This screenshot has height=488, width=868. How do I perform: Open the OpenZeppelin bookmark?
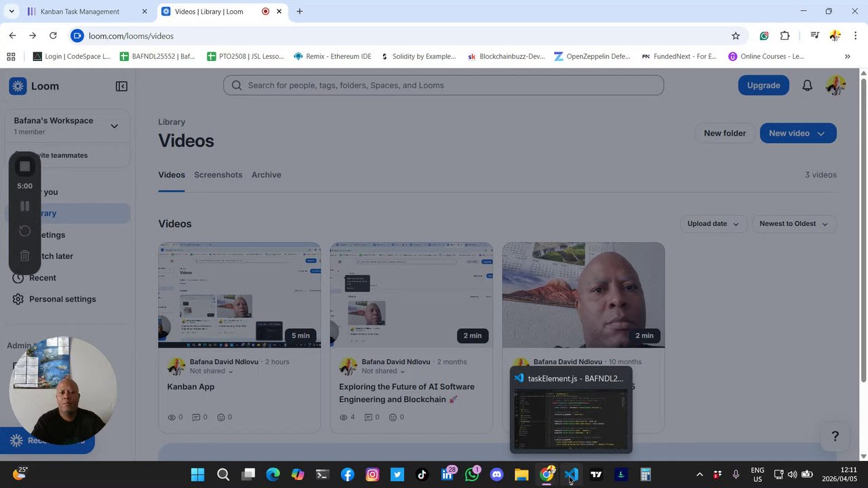[x=592, y=57]
